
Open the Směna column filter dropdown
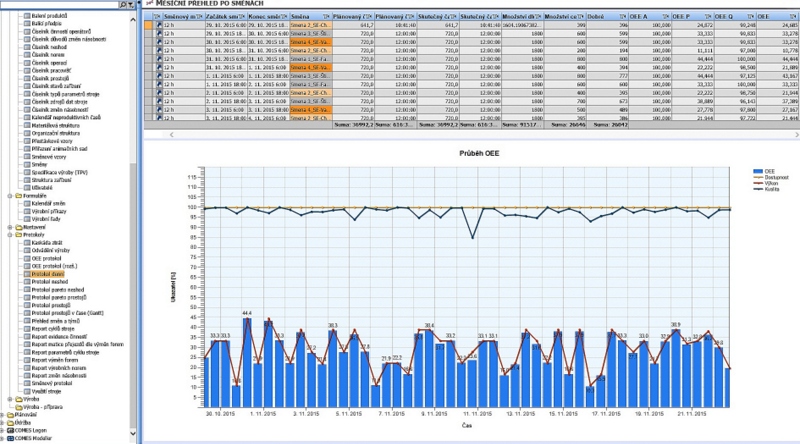point(327,17)
